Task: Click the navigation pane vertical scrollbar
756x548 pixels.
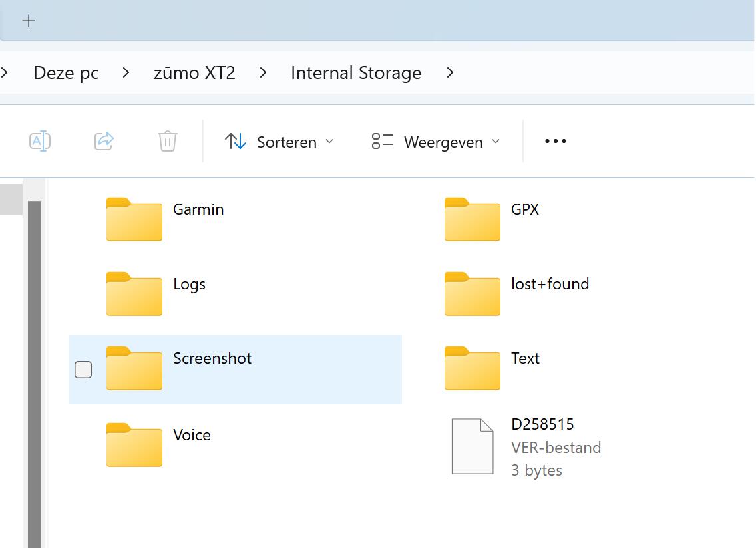Action: (x=34, y=374)
